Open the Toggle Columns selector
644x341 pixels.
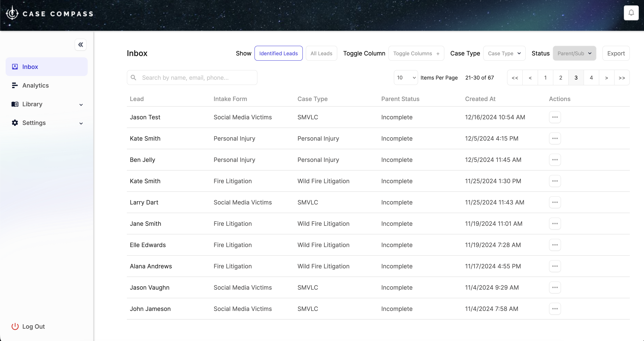[416, 53]
